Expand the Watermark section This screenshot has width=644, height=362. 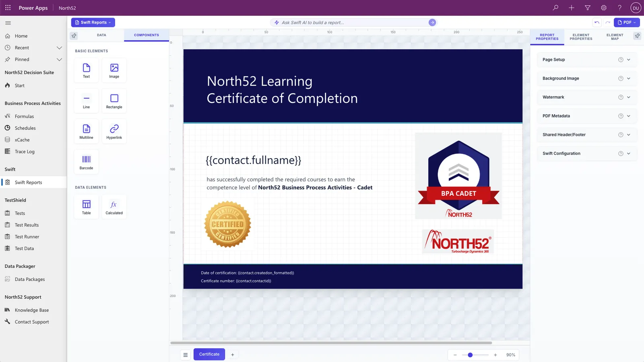pos(587,97)
